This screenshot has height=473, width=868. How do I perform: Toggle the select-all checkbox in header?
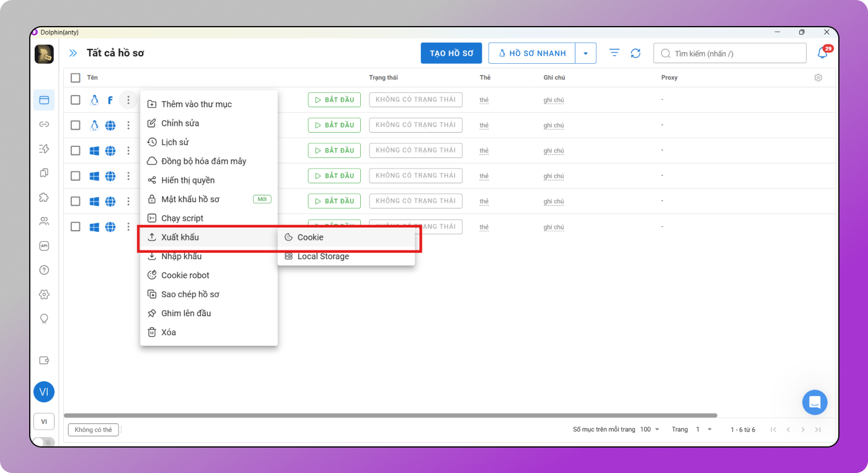(x=76, y=78)
